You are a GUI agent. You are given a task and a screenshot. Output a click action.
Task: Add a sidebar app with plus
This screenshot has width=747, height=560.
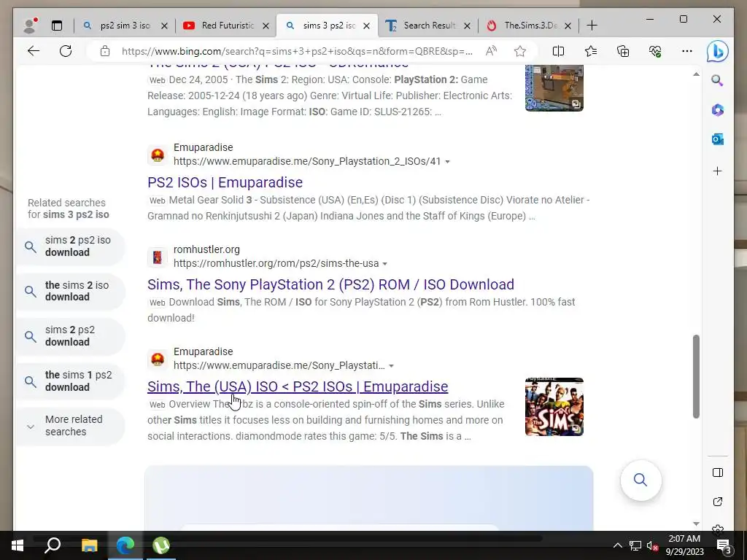coord(718,171)
